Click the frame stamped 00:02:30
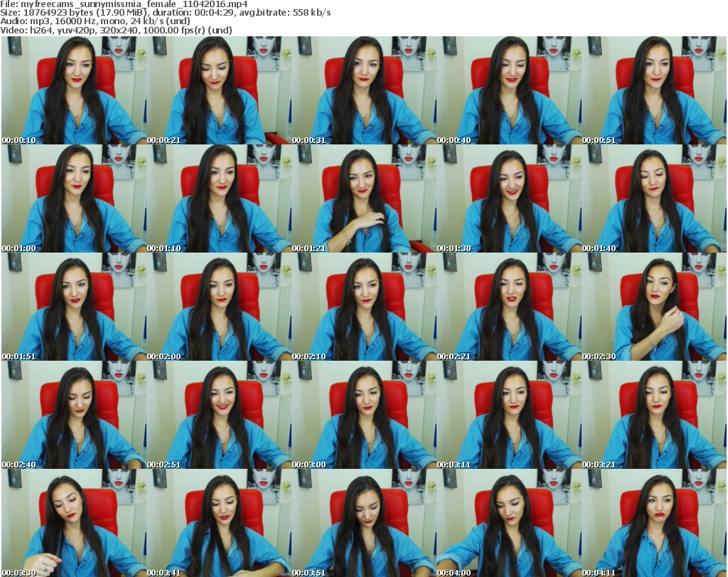728x577 pixels. [x=654, y=307]
